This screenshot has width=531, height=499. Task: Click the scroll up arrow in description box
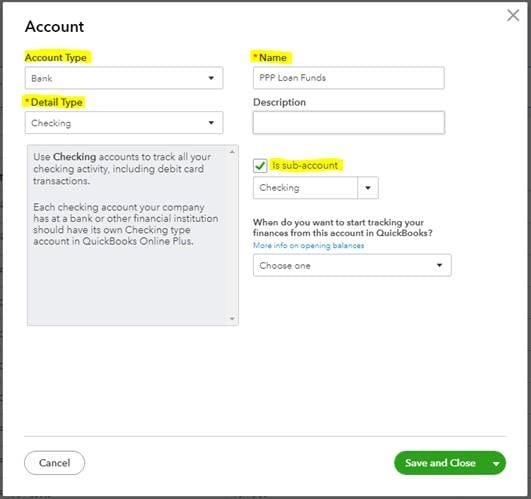point(232,152)
